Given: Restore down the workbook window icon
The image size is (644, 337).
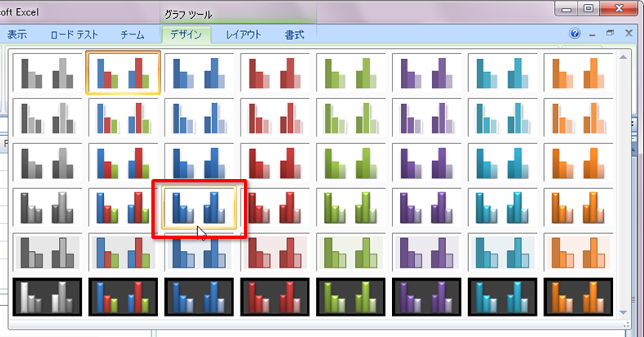Looking at the screenshot, I should pyautogui.click(x=610, y=34).
